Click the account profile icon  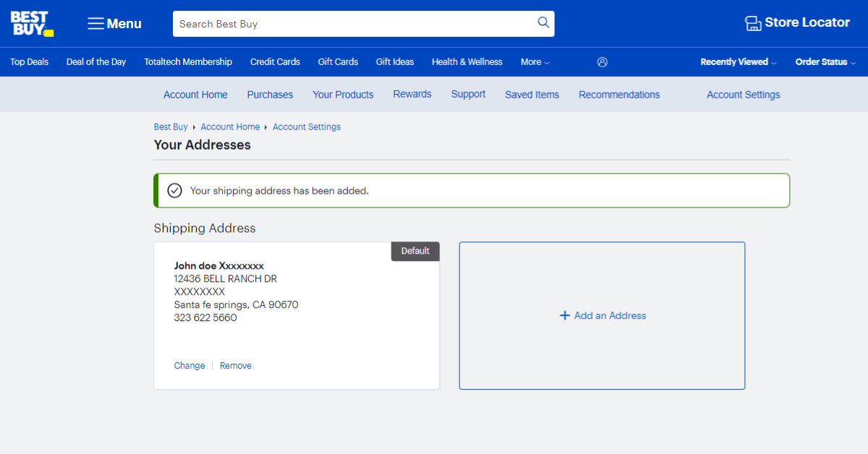tap(603, 62)
